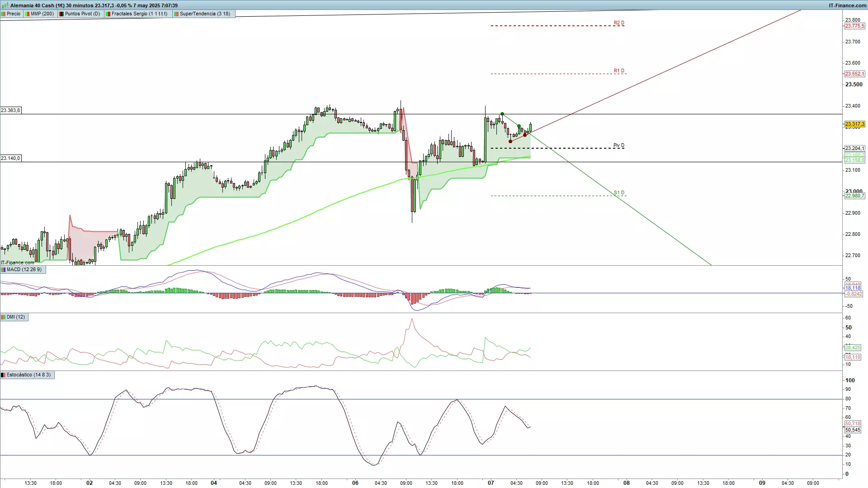The width and height of the screenshot is (868, 488).
Task: Click the MACD value tag 18,118
Action: point(853,288)
